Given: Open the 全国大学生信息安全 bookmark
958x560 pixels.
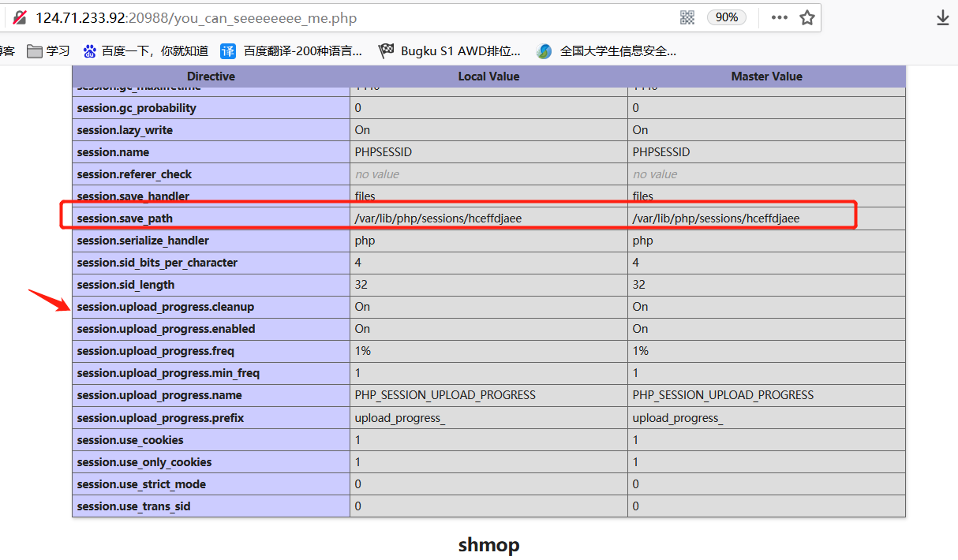Looking at the screenshot, I should [606, 51].
